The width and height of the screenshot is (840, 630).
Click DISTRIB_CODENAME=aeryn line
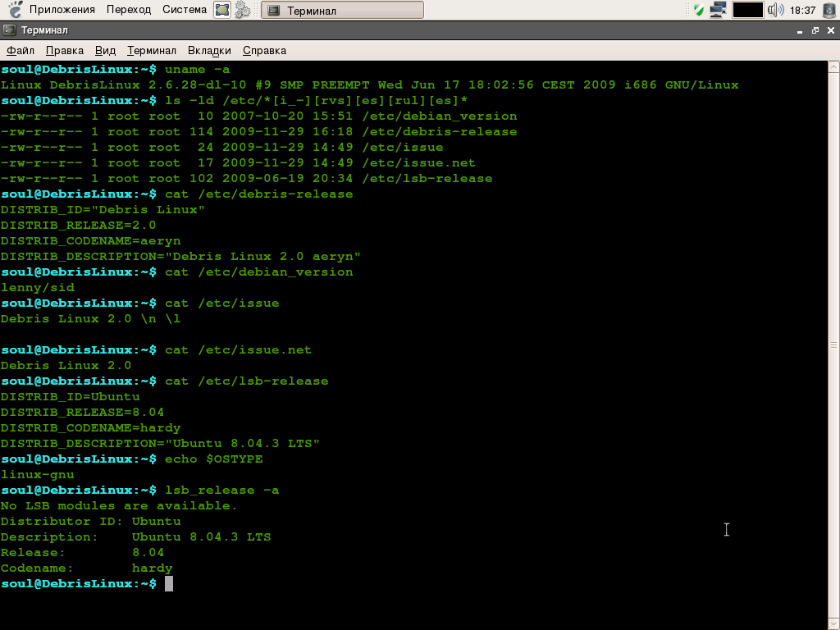90,240
